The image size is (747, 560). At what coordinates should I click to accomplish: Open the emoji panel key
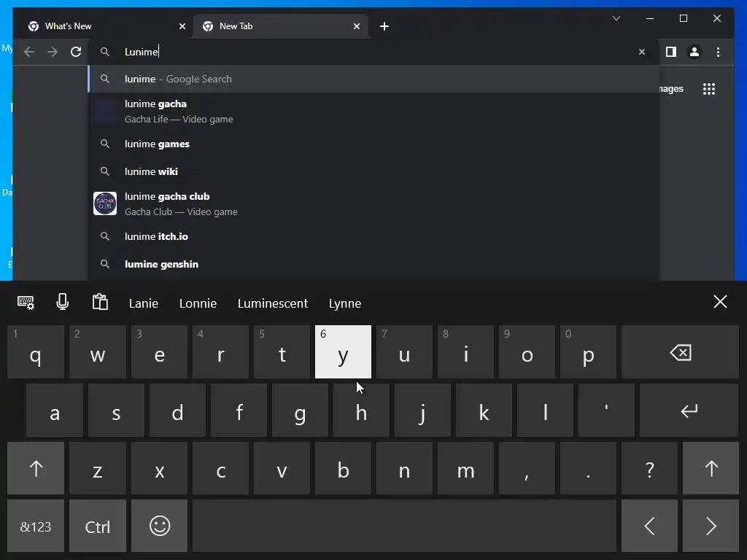click(x=160, y=526)
